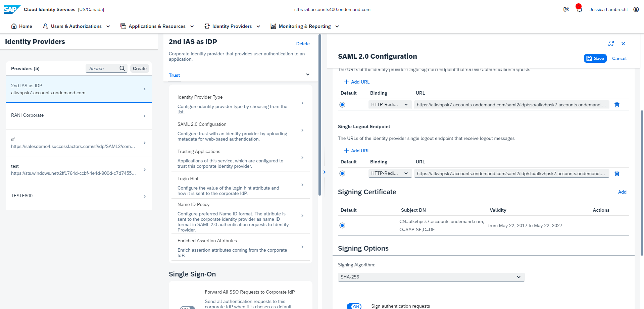Click the Users & Authorizations icon
644x309 pixels.
point(46,26)
